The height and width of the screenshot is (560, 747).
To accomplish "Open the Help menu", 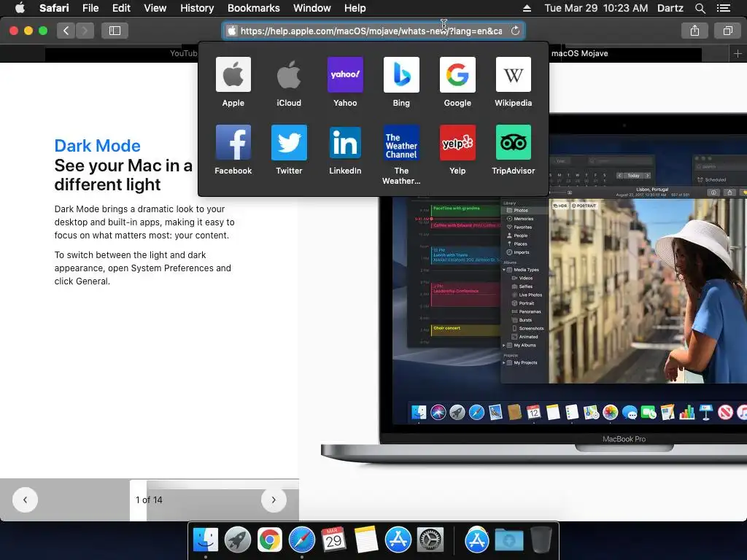I will click(x=355, y=8).
